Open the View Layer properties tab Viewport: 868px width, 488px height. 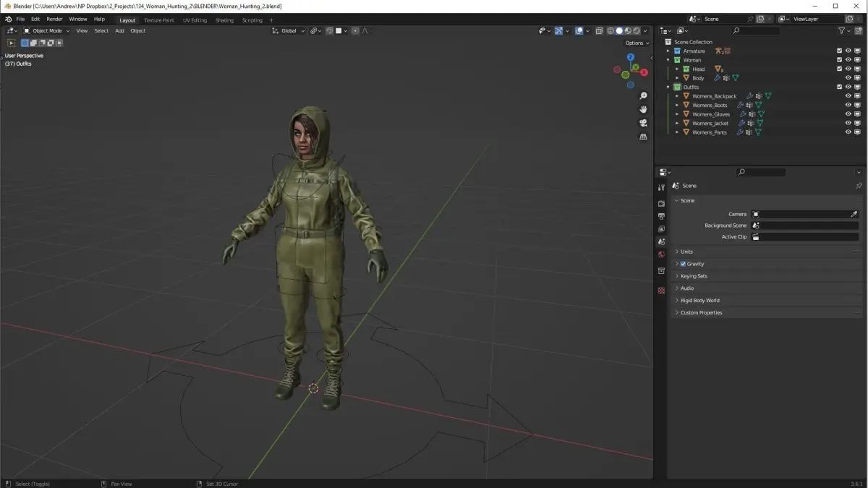click(661, 228)
